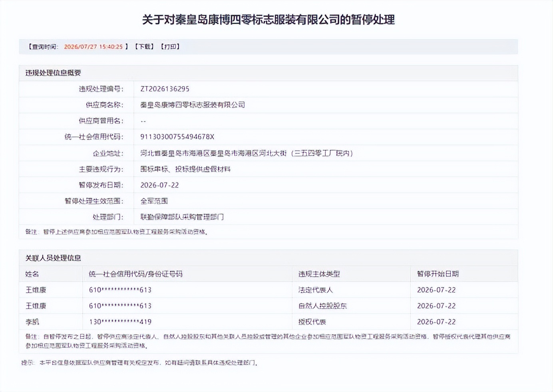Viewport: 553px width, 392px height.
Task: Select department 联勤保障部队采购管理部门
Action: [x=182, y=217]
